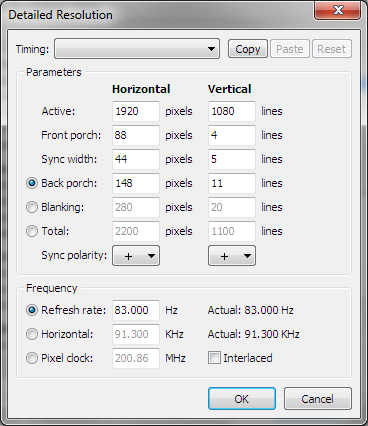The image size is (368, 426).
Task: Click the Pixel clock field showing 200.86
Action: point(136,358)
